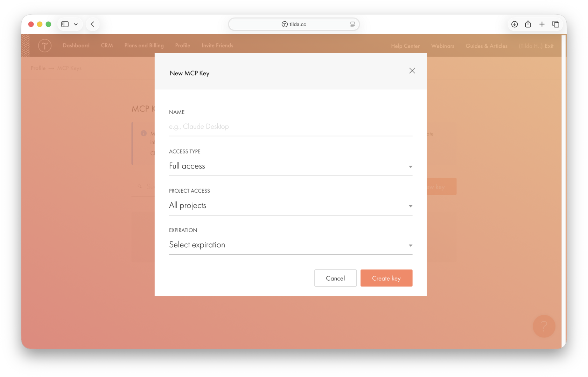
Task: Open the Access Type dropdown
Action: click(x=290, y=166)
